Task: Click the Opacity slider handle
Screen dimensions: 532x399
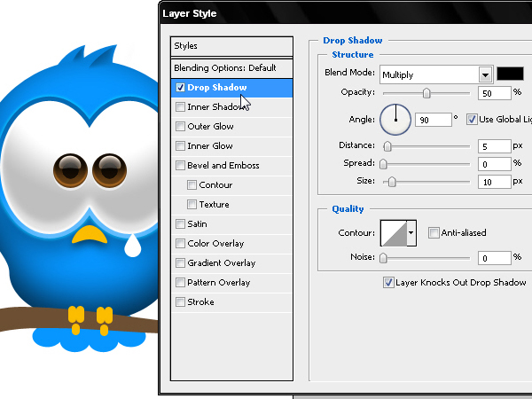Action: coord(426,93)
